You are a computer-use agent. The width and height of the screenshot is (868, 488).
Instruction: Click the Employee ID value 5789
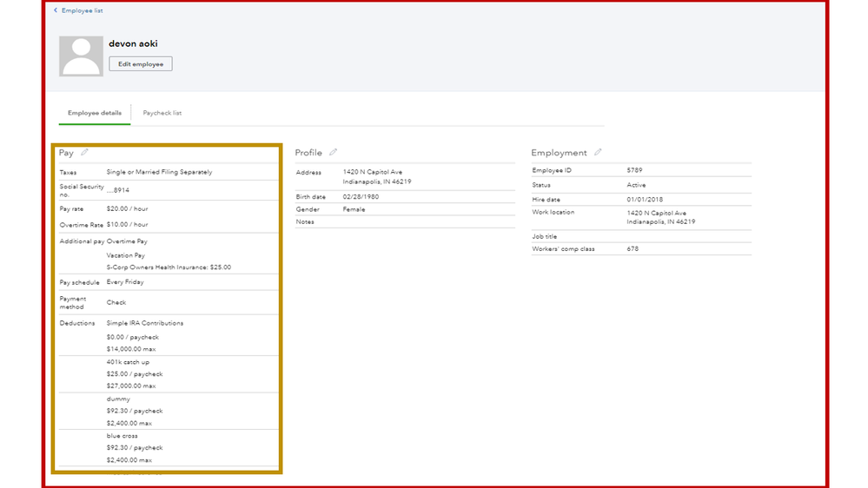point(635,170)
